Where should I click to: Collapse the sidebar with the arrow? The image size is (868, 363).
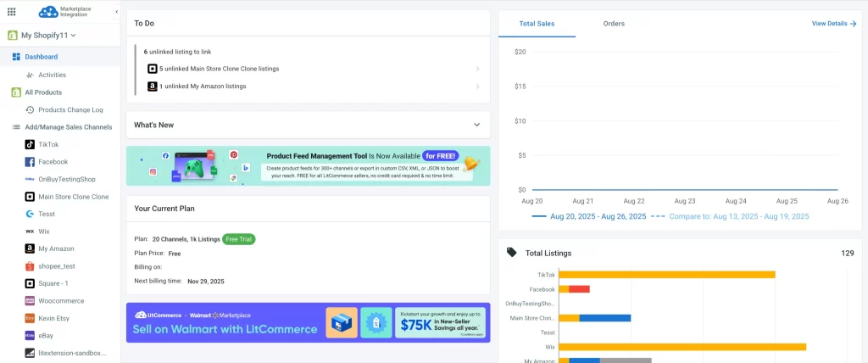click(116, 12)
